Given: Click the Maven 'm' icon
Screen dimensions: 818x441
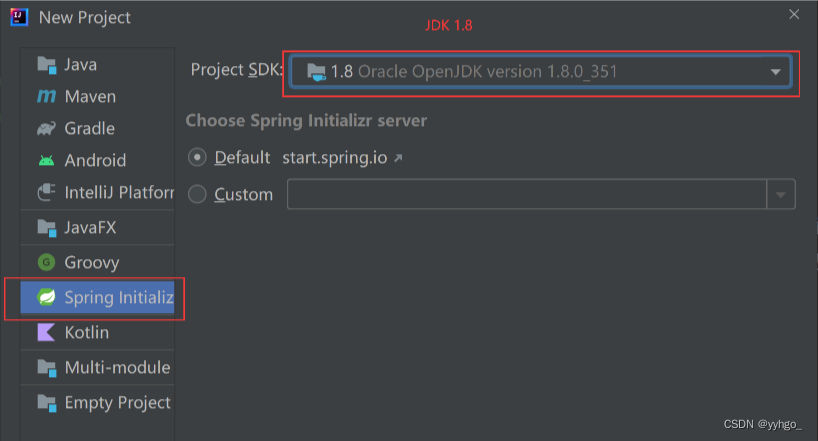Looking at the screenshot, I should coord(46,97).
